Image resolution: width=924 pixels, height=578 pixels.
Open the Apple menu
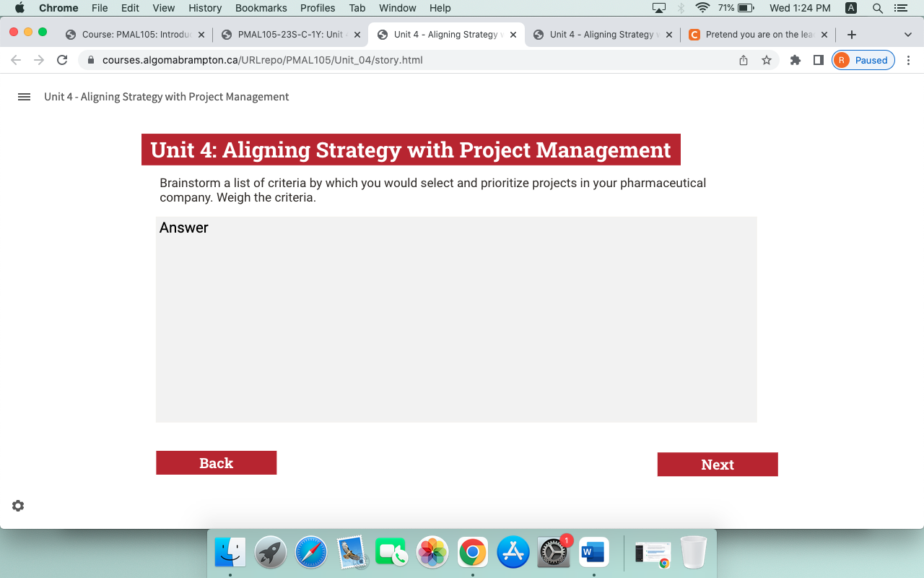[x=19, y=8]
